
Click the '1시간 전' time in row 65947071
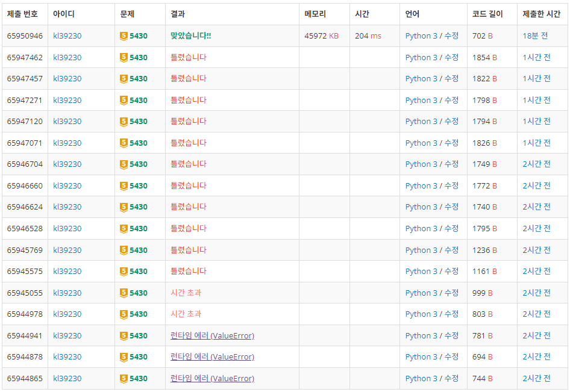[x=536, y=143]
